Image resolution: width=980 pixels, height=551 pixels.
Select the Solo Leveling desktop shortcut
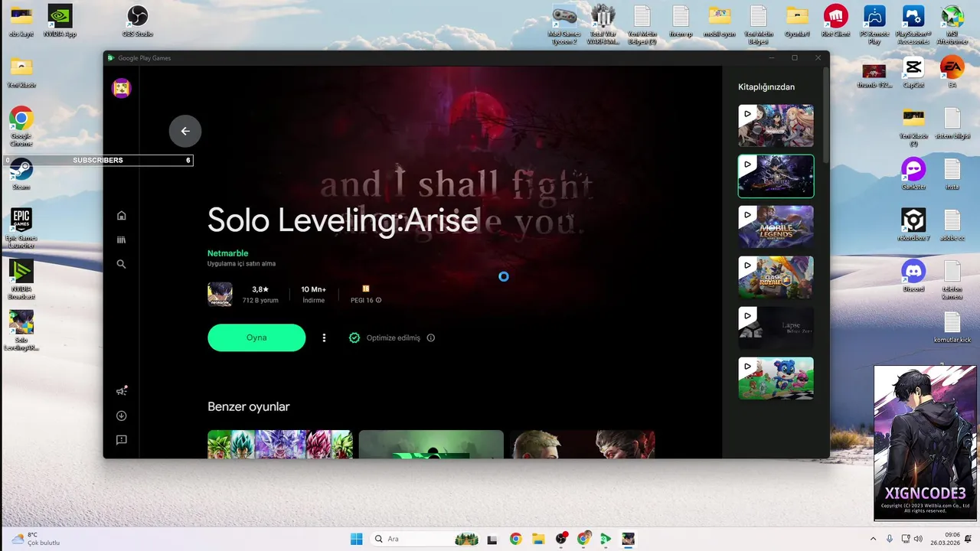click(21, 331)
